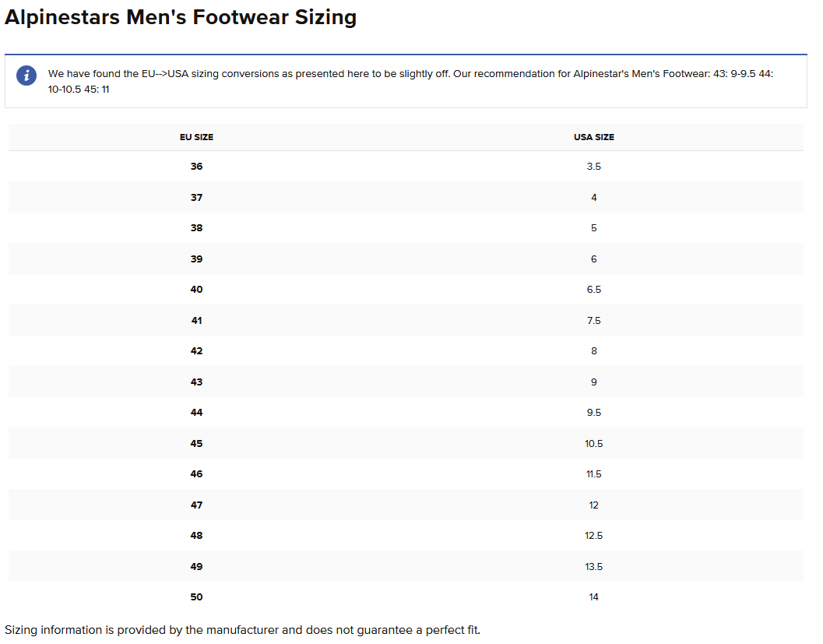Image resolution: width=823 pixels, height=644 pixels.
Task: Click the manufacturer sizing disclaimer text
Action: 242,629
